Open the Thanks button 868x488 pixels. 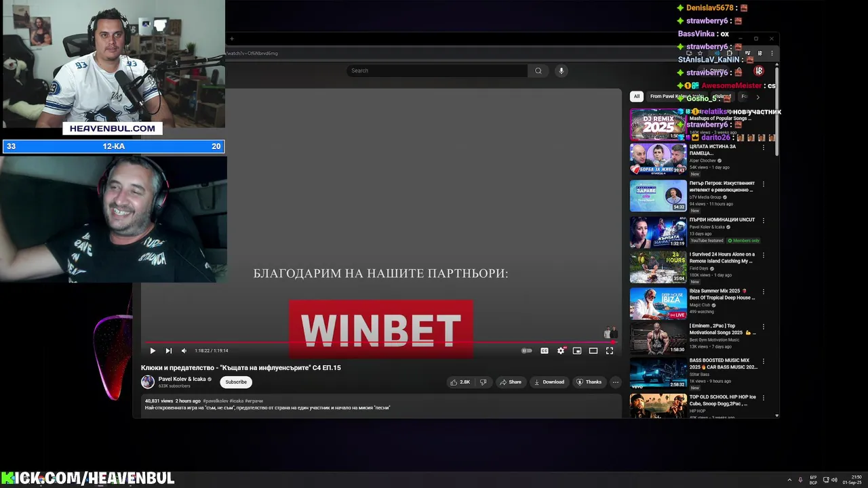[589, 382]
